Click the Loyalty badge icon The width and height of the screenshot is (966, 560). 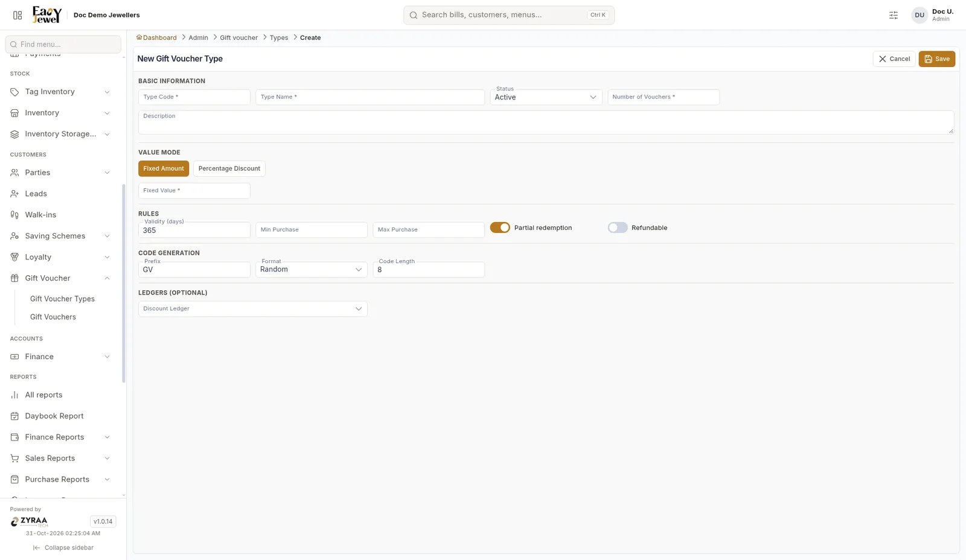tap(14, 257)
